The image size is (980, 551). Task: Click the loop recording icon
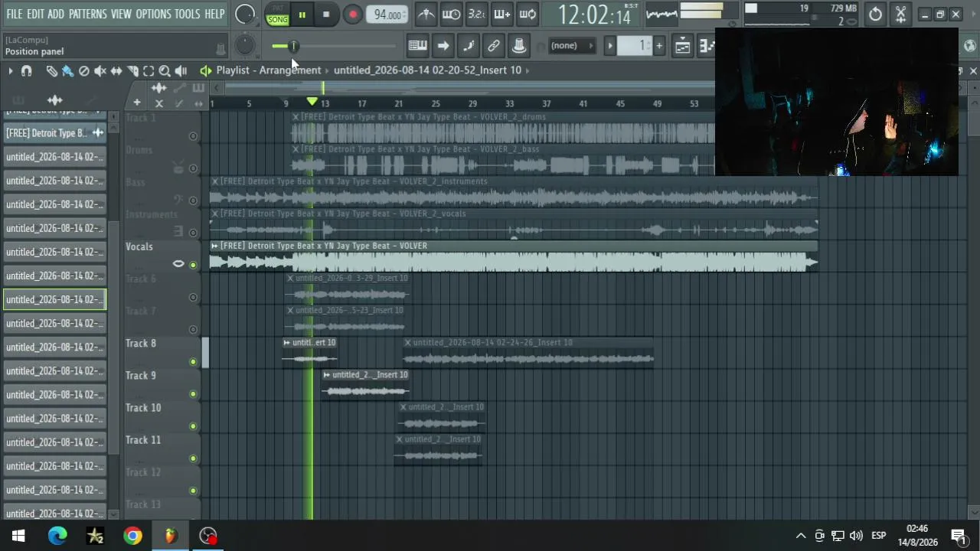(x=528, y=15)
